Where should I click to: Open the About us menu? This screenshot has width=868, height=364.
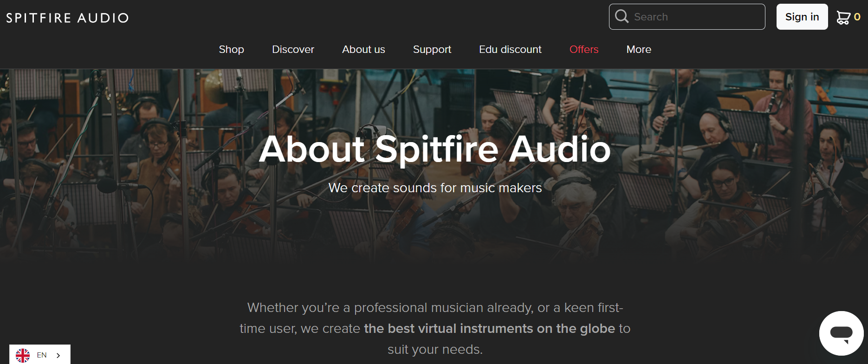click(x=363, y=49)
